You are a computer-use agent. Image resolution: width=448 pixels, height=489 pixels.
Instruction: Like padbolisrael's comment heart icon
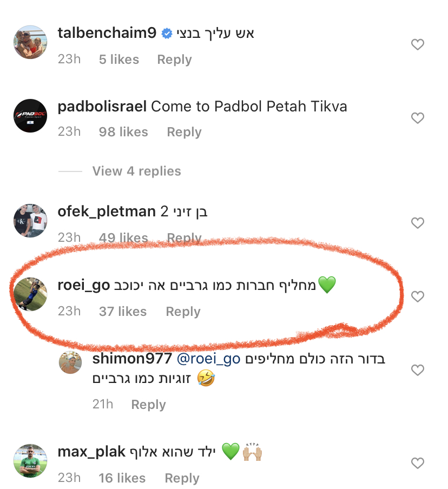pyautogui.click(x=418, y=118)
